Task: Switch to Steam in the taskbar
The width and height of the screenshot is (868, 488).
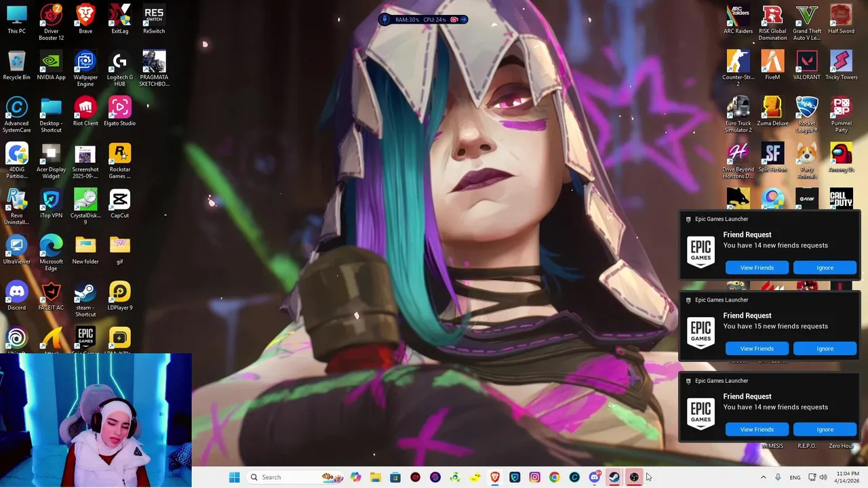Action: coord(614,477)
